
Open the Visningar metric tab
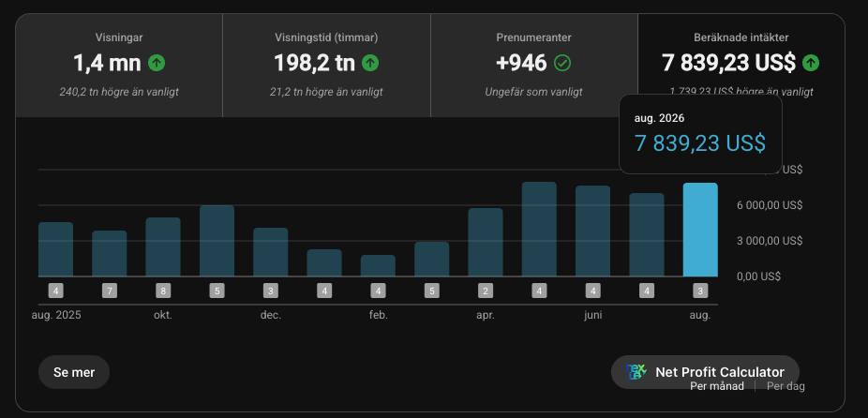coord(119,66)
